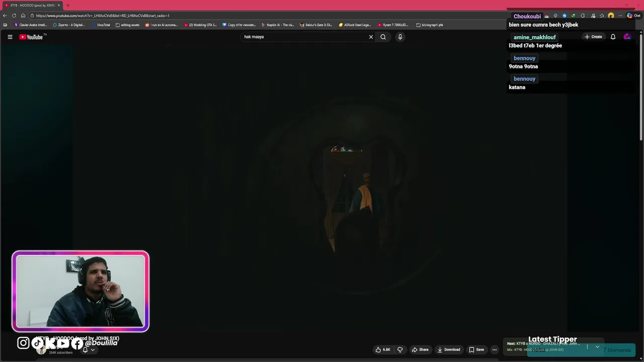Expand subscription options chevron beside bell
The height and width of the screenshot is (362, 644).
point(93,350)
